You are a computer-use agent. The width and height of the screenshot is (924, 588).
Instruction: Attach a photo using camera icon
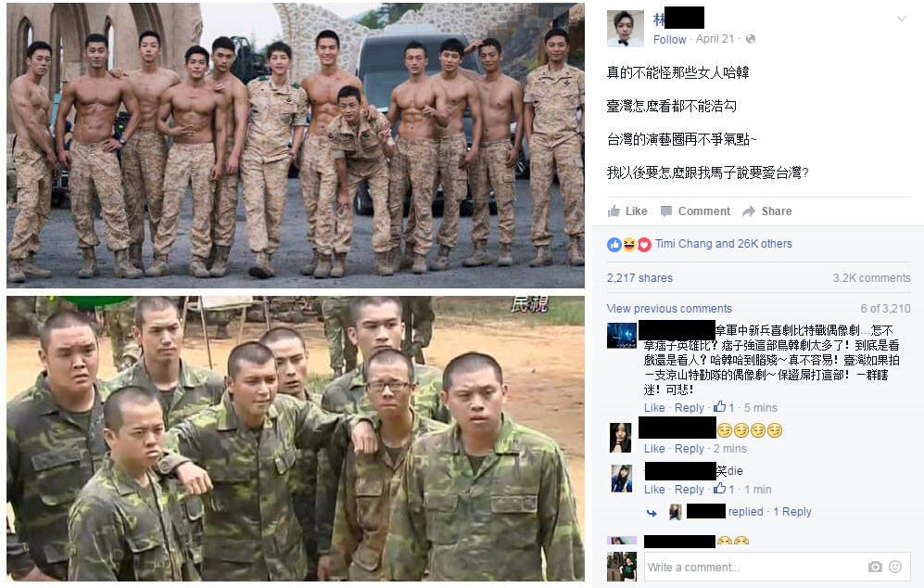875,567
